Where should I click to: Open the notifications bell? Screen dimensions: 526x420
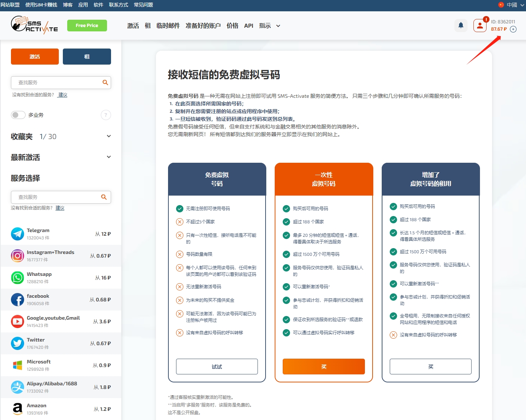tap(461, 25)
